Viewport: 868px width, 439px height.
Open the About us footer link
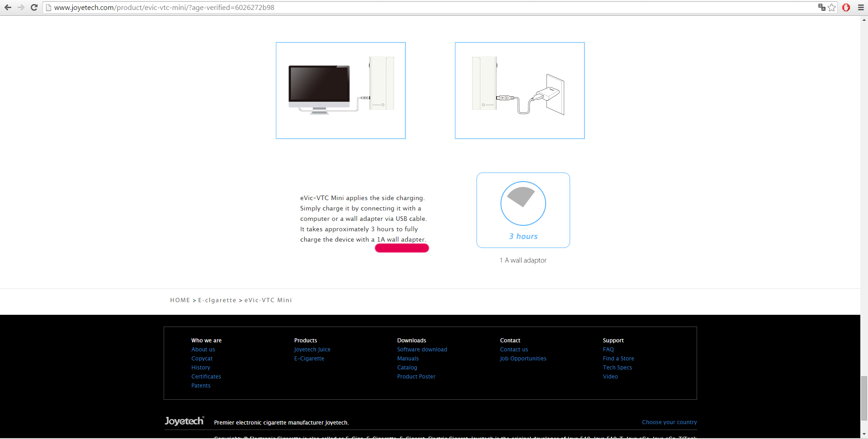pyautogui.click(x=203, y=350)
